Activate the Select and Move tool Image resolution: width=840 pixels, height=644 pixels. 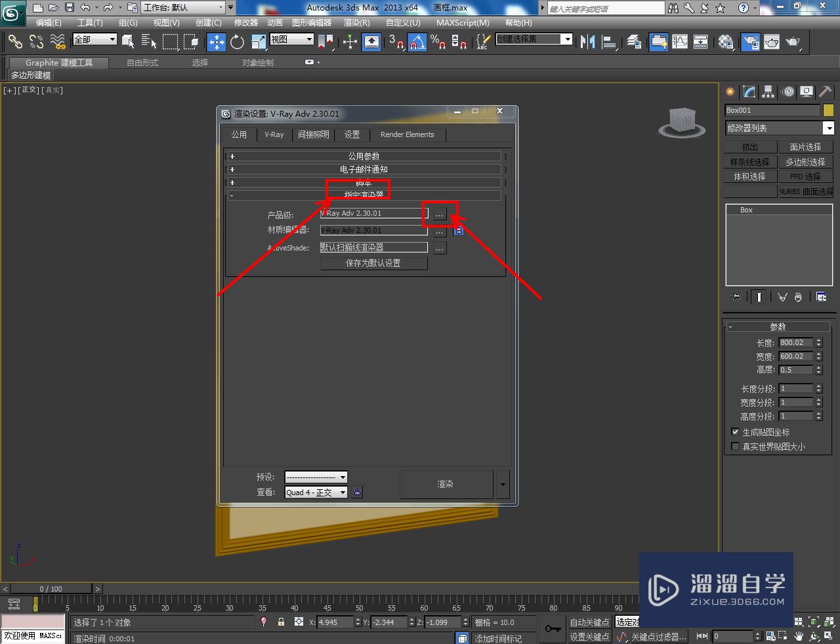point(217,42)
